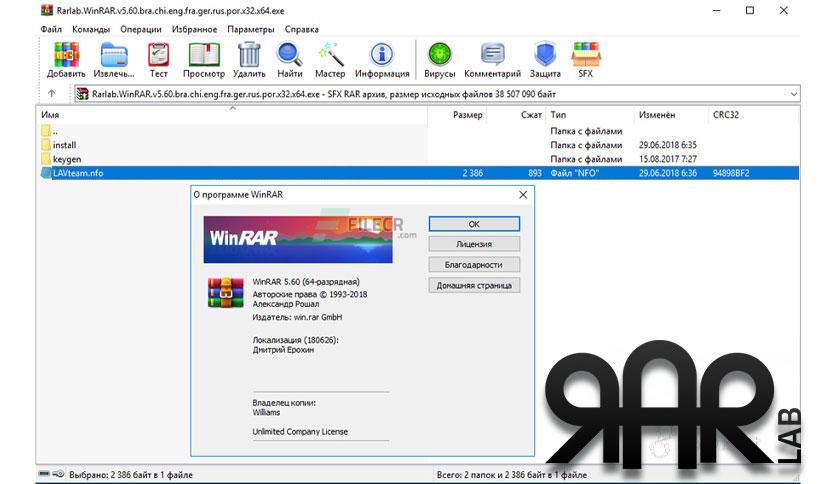Click the Лицензия button
This screenshot has height=484, width=836.
click(474, 244)
